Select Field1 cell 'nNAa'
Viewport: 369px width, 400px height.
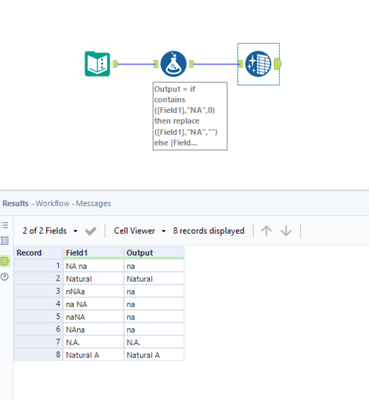tap(93, 291)
